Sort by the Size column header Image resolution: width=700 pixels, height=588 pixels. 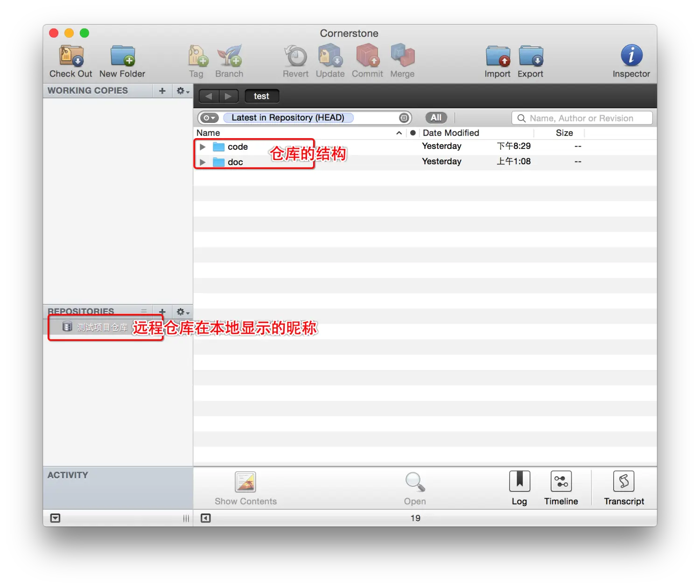(x=564, y=133)
